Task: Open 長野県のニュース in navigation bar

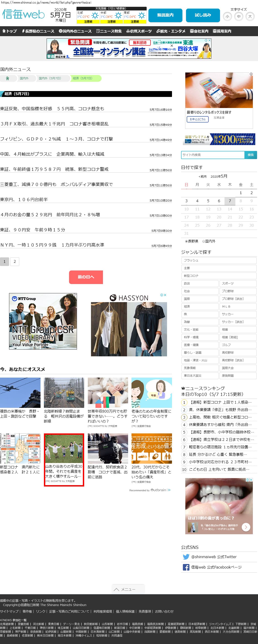Action: click(38, 31)
